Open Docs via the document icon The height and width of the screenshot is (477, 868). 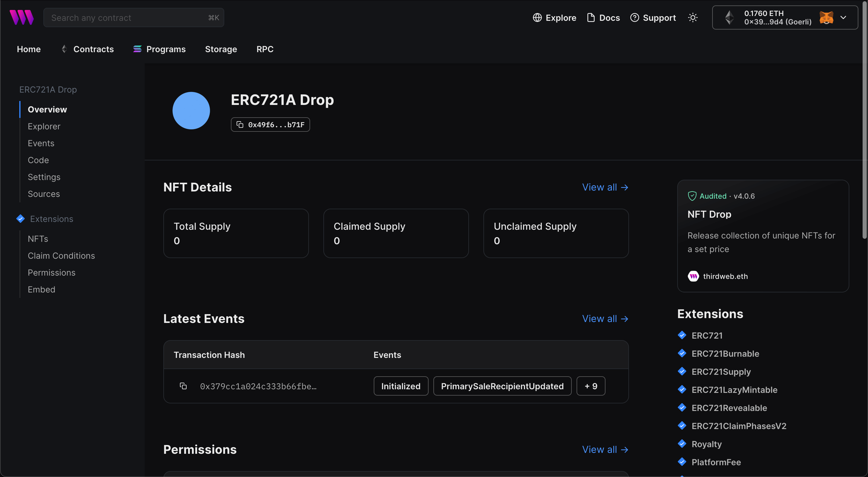pyautogui.click(x=591, y=17)
